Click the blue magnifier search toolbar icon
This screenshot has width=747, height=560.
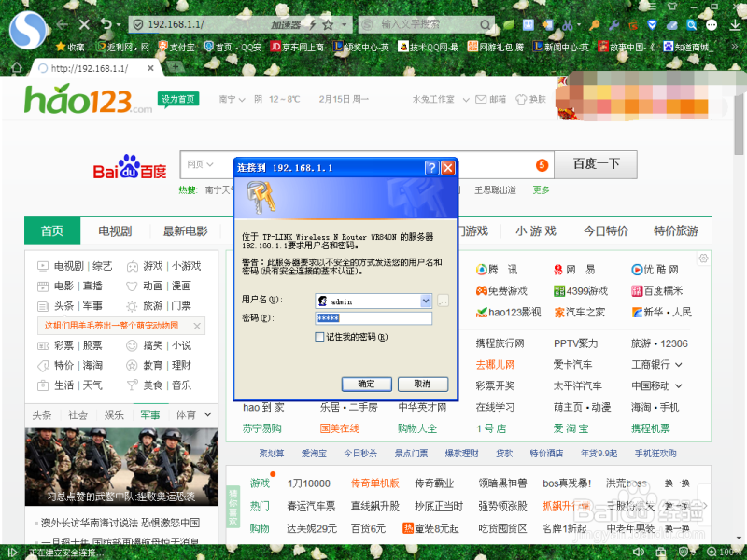pos(691,25)
